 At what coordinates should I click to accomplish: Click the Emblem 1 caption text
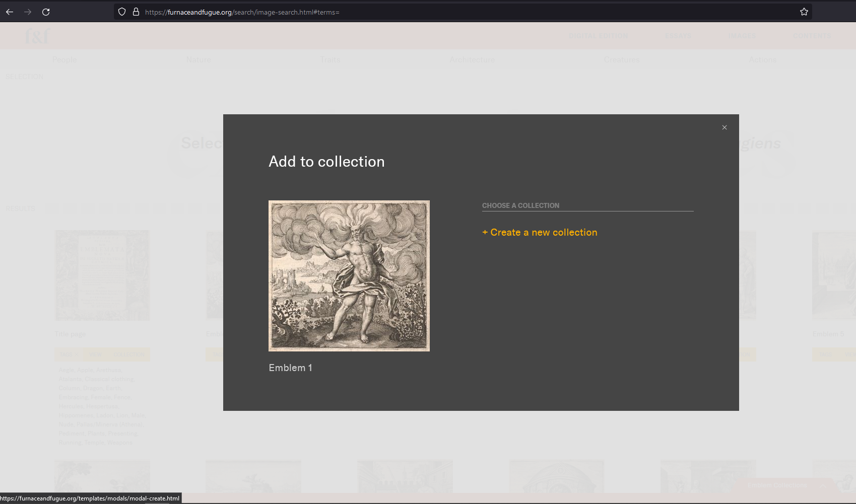click(x=291, y=368)
